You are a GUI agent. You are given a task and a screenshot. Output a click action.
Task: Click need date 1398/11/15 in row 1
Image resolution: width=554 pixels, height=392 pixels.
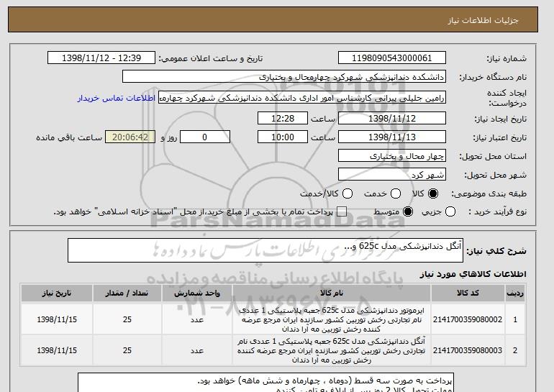(57, 319)
